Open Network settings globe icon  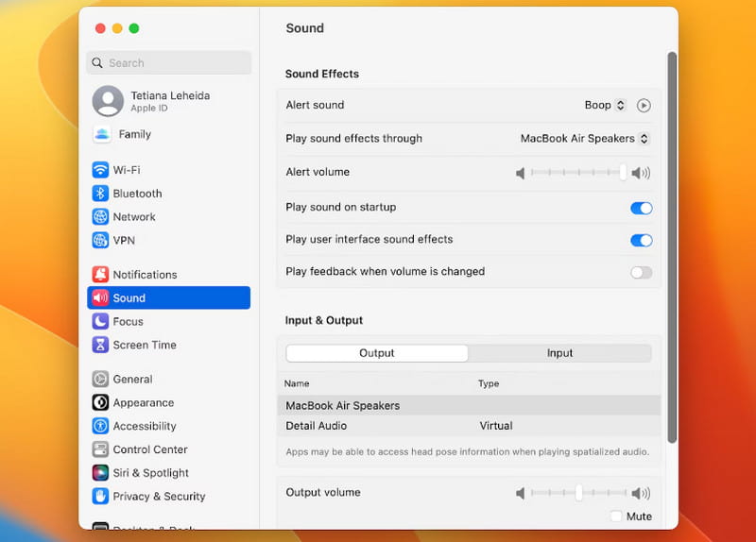point(100,217)
